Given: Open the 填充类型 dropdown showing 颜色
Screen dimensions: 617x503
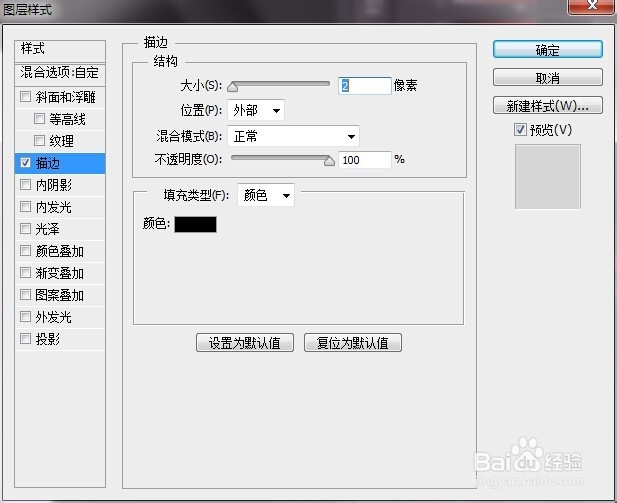Looking at the screenshot, I should click(266, 195).
